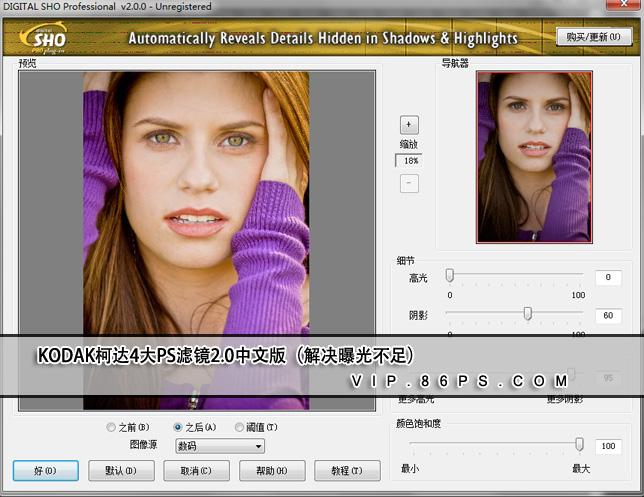Image resolution: width=644 pixels, height=497 pixels.
Task: Open the 图像源 image source dropdown
Action: 220,446
